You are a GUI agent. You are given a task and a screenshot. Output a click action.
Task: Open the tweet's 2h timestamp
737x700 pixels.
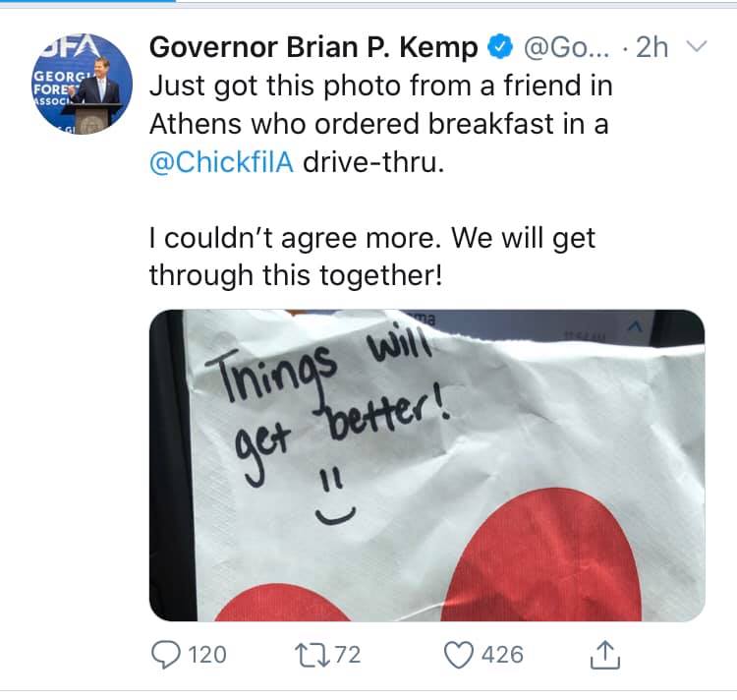coord(652,47)
